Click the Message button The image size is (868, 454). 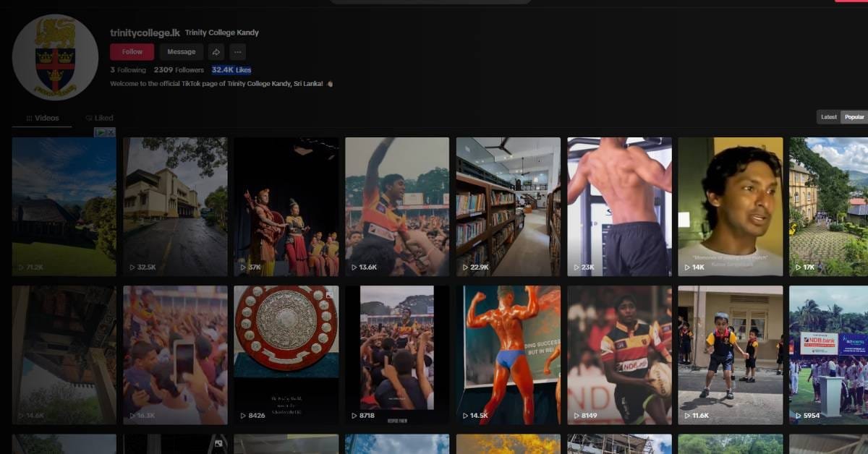point(181,52)
